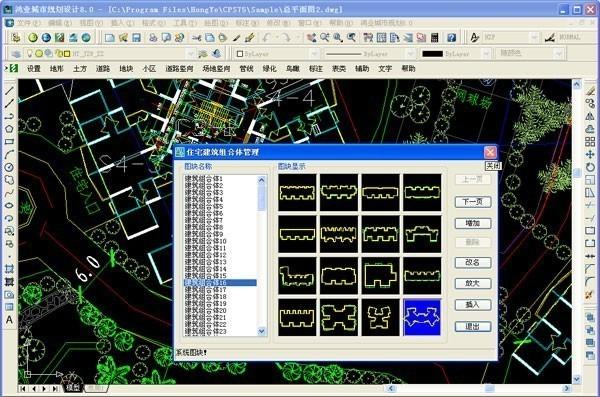Select the Rotate tool in right toolbar
The width and height of the screenshot is (600, 397).
590,167
